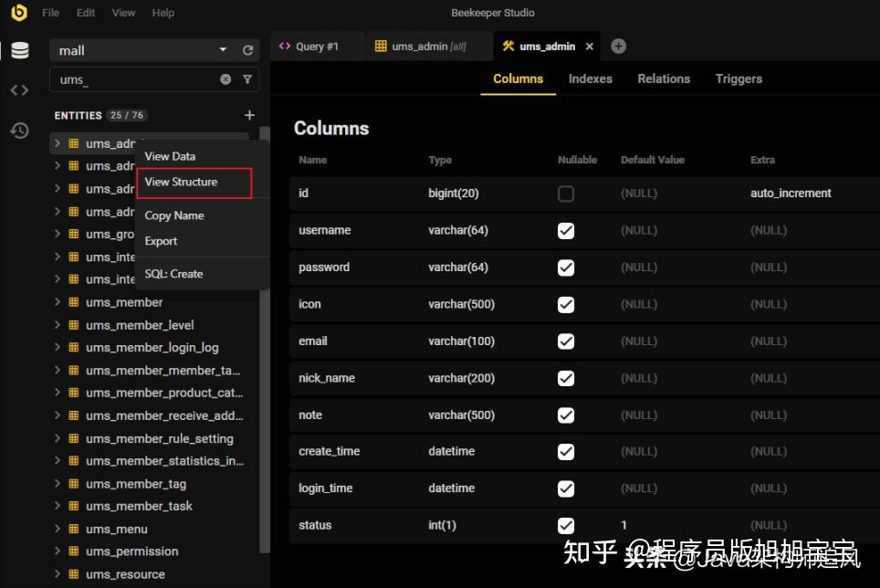Screen dimensions: 880x588
Task: Click the entity list vertical scrollbar
Action: (x=265, y=340)
